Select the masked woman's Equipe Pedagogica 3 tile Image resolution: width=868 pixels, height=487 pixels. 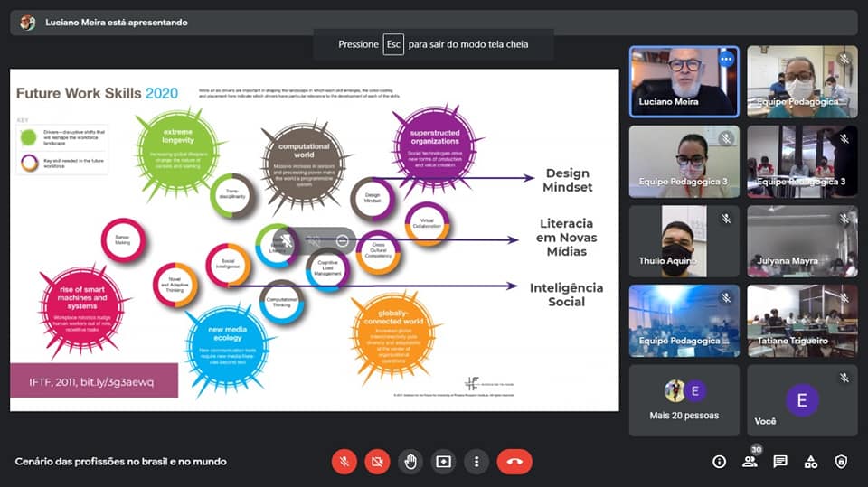click(x=684, y=162)
